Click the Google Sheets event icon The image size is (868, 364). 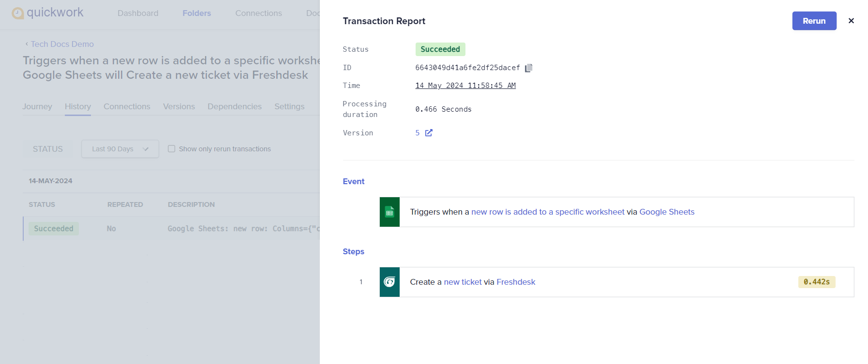coord(389,212)
